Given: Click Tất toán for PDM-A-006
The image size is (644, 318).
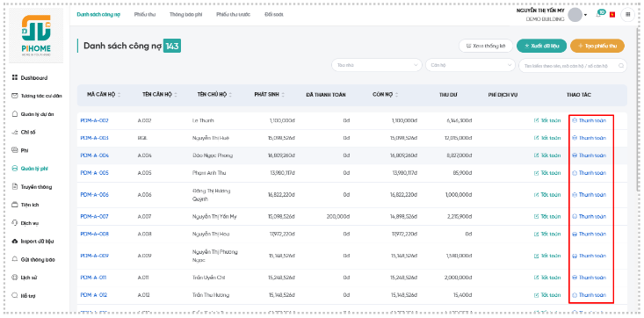Looking at the screenshot, I should click(547, 195).
